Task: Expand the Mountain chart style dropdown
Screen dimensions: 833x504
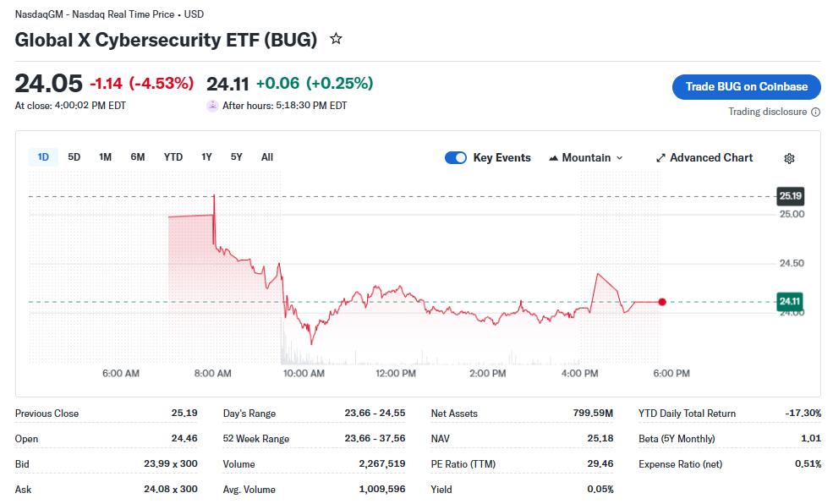Action: (619, 158)
